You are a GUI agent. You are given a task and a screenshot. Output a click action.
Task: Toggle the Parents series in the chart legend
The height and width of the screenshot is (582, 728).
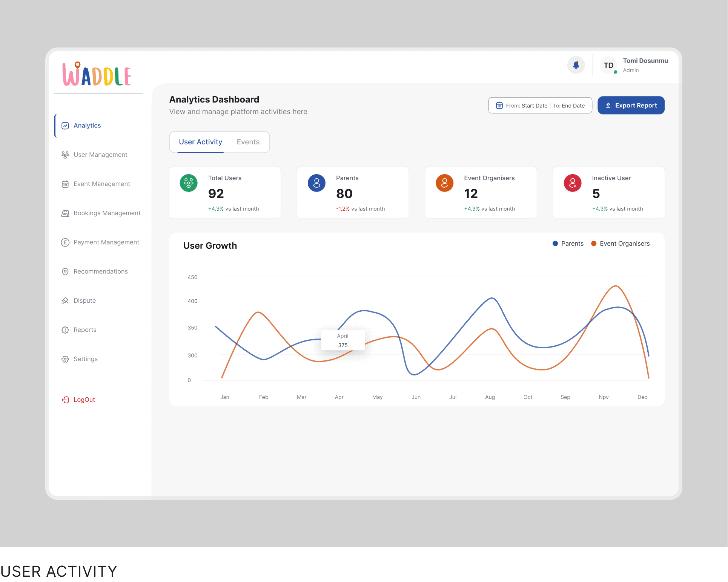pos(568,244)
